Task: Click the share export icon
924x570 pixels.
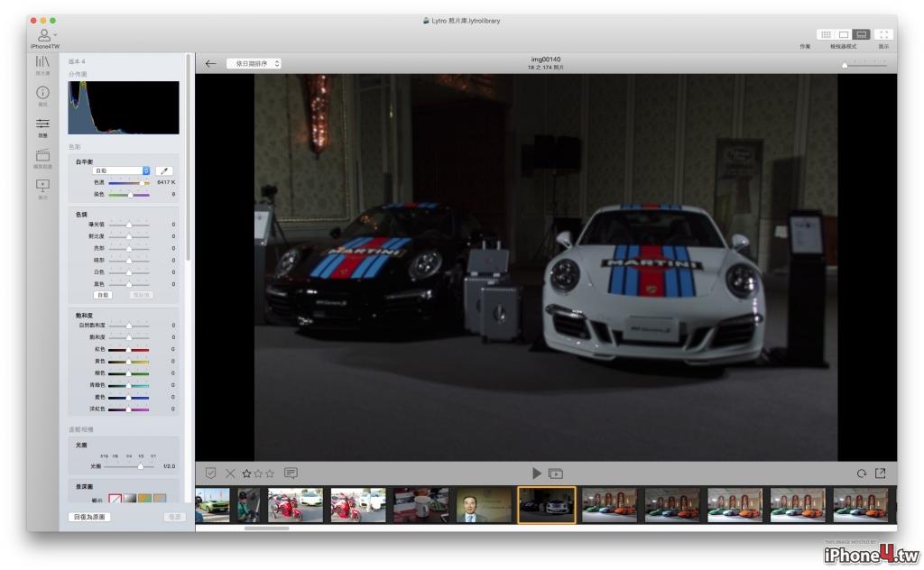Action: click(x=881, y=473)
